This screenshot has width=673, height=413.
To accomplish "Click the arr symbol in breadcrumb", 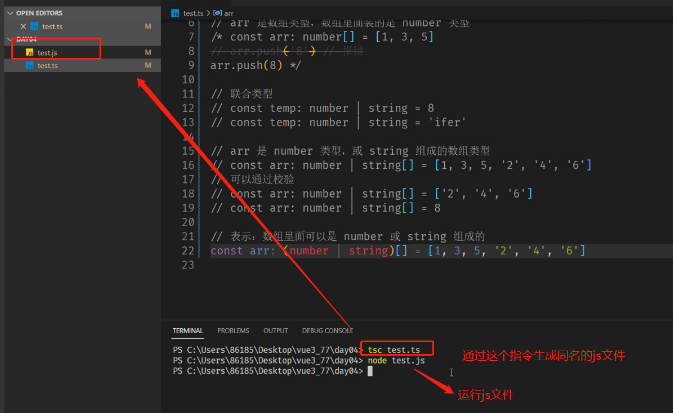I will point(228,13).
